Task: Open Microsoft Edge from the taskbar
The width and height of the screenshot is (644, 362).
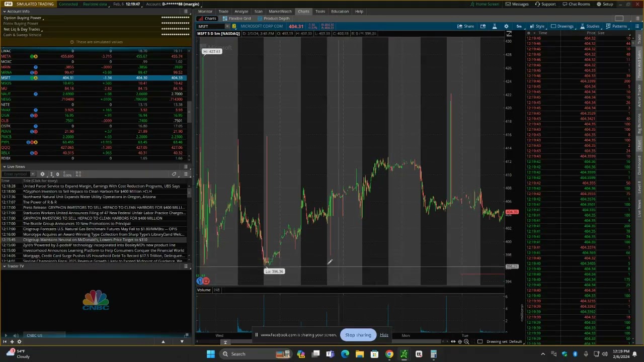Action: tap(345, 354)
